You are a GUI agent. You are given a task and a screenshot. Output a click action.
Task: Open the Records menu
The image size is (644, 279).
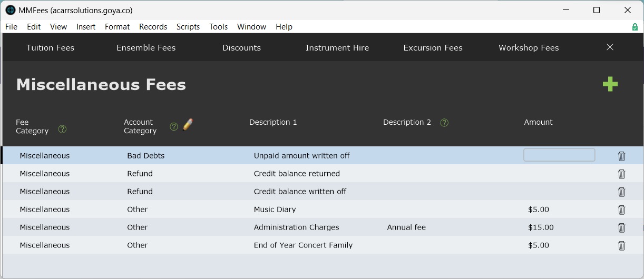153,27
